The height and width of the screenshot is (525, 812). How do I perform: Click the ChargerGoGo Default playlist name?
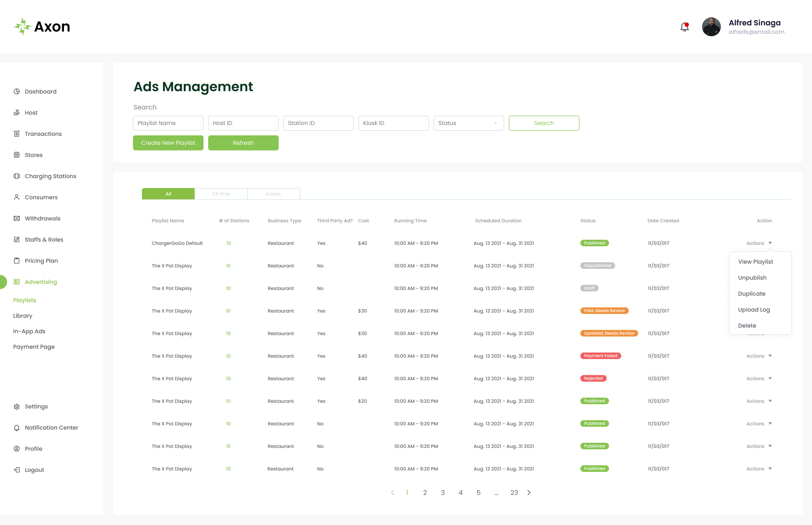[177, 243]
